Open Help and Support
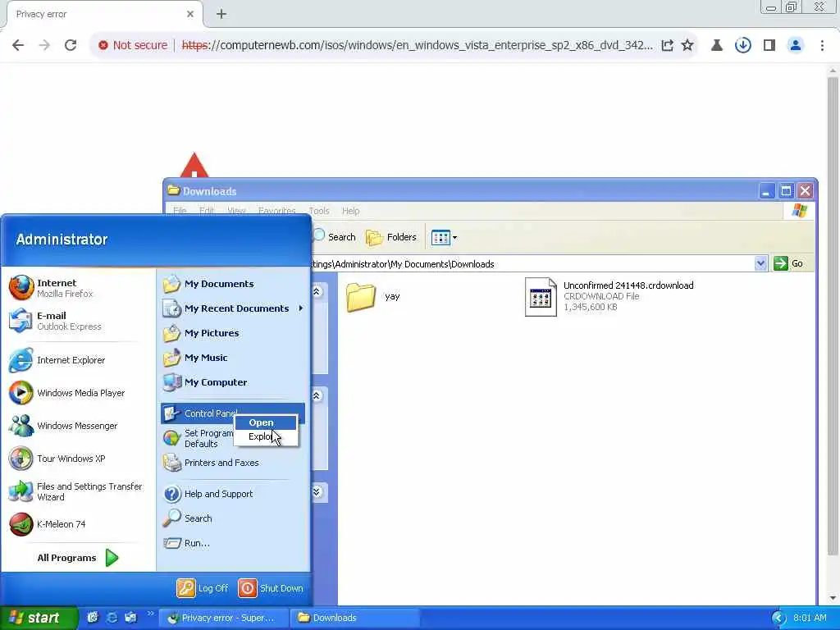Screen dimensions: 840x630 (233, 493)
